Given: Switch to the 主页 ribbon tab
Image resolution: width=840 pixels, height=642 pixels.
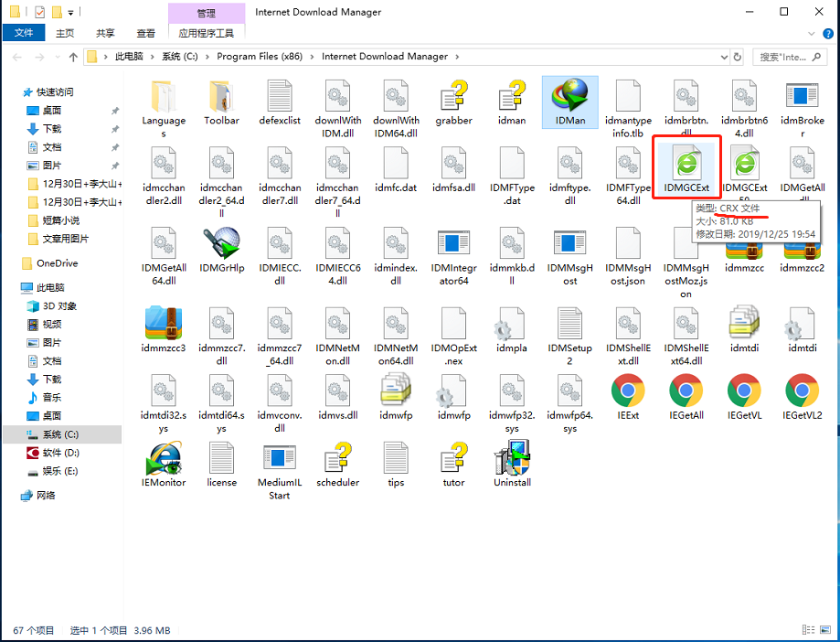Looking at the screenshot, I should [65, 33].
